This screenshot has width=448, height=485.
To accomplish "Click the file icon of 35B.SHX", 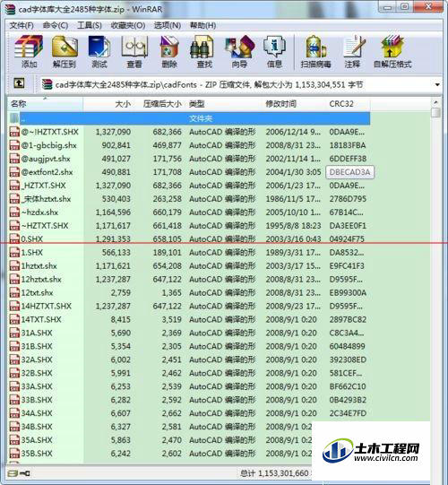I will tap(14, 454).
